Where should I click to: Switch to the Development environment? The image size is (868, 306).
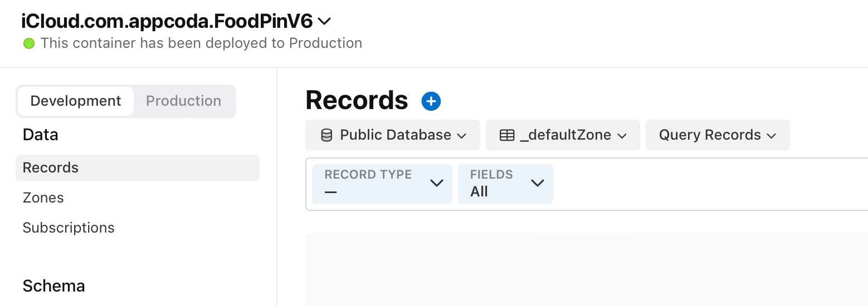click(x=76, y=101)
